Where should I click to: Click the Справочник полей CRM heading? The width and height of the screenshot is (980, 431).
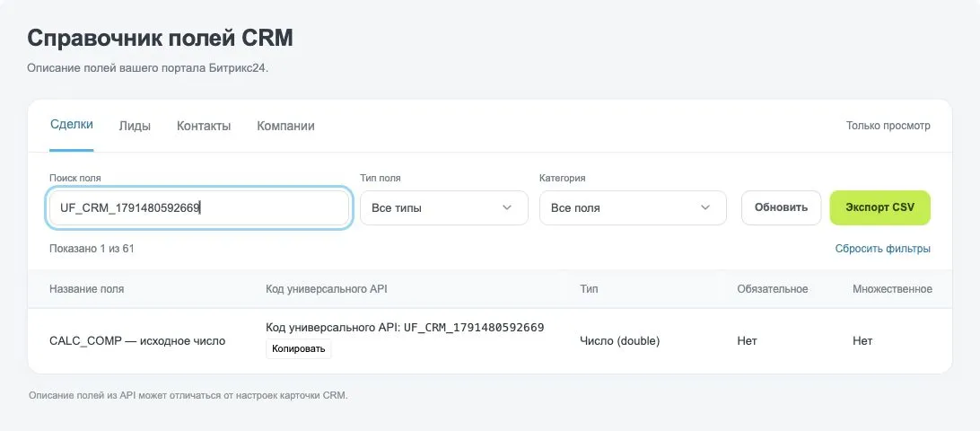[160, 38]
